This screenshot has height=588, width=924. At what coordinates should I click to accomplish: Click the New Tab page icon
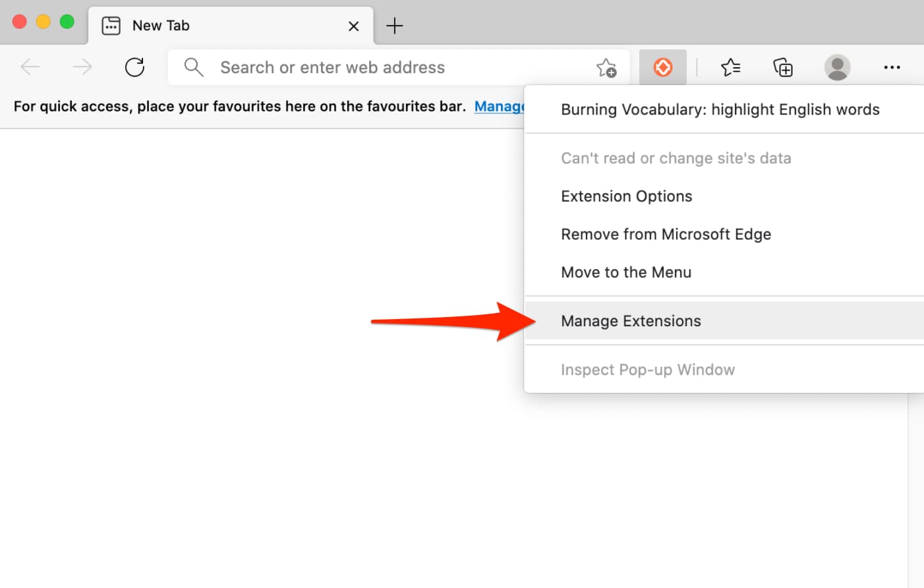(x=111, y=26)
